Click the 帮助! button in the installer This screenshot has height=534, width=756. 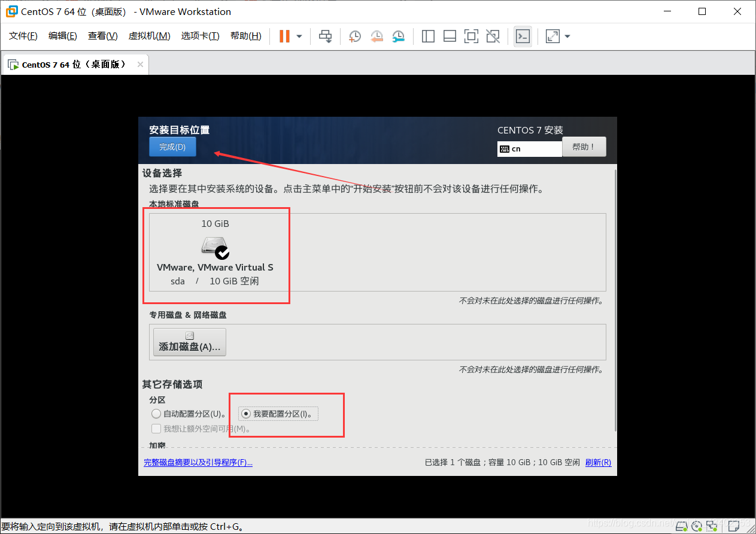(584, 147)
